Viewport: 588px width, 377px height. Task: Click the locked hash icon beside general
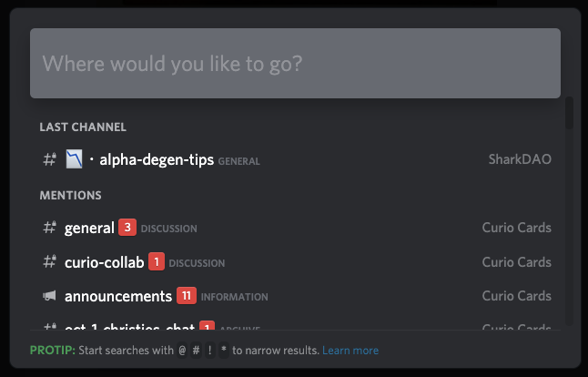[49, 228]
